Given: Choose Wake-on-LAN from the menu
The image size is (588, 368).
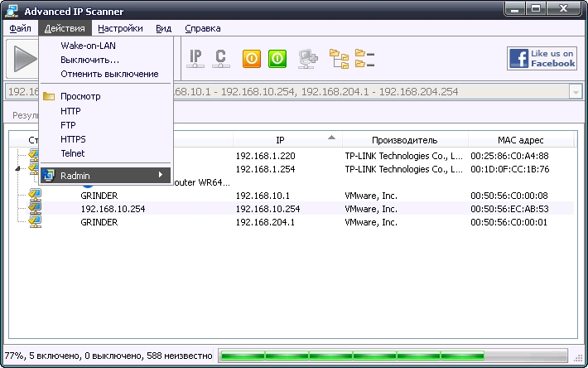Looking at the screenshot, I should click(105, 46).
